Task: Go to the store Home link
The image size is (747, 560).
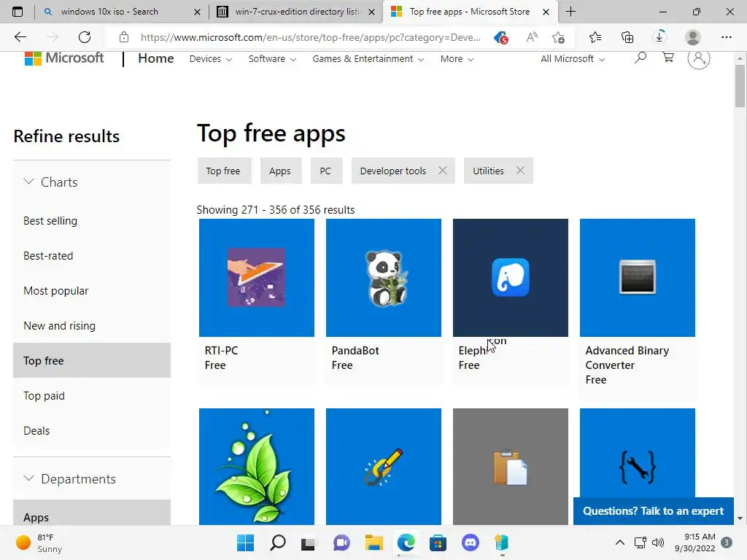Action: [156, 58]
